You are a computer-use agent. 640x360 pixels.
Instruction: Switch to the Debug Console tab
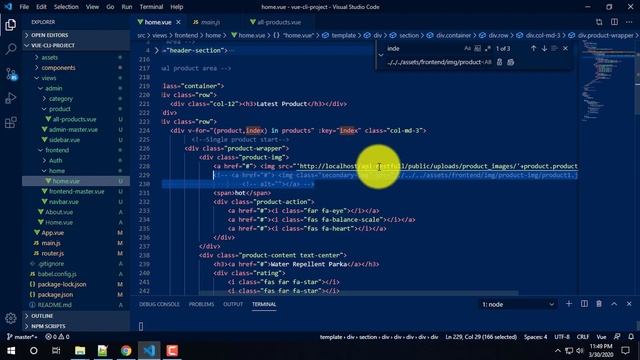[159, 304]
